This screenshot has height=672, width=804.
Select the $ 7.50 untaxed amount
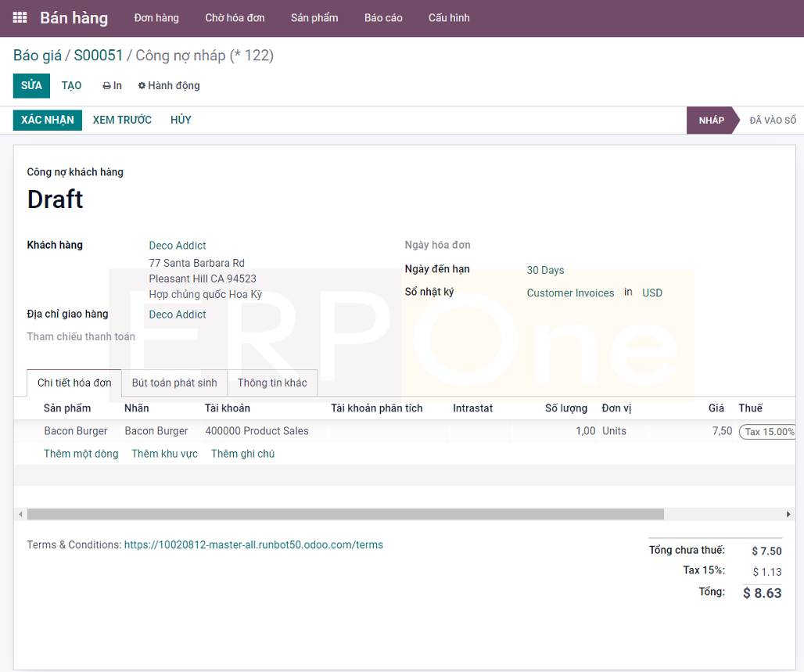coord(766,551)
